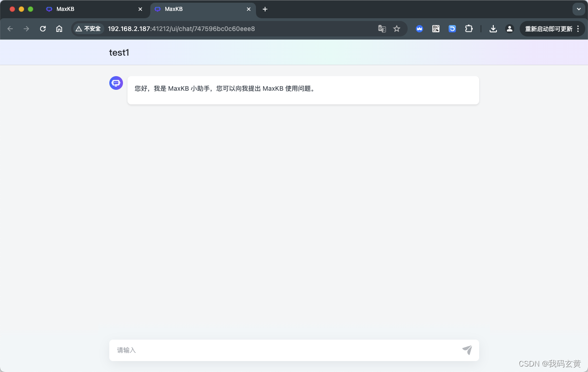Reload the current page
Screen dimensions: 588x372
pos(43,29)
